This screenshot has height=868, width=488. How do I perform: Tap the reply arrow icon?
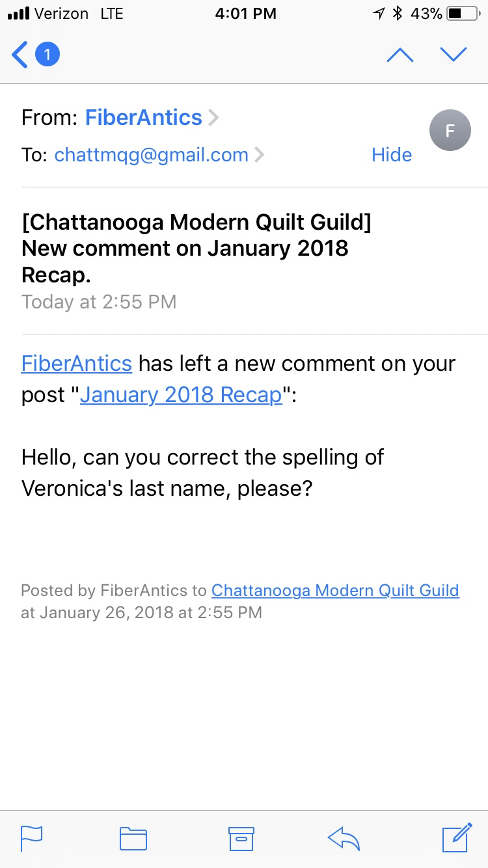pyautogui.click(x=344, y=838)
